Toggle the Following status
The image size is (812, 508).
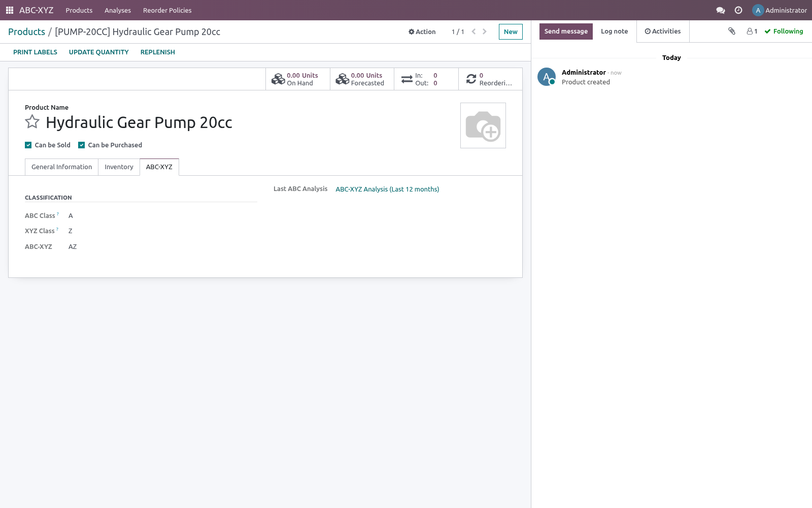(x=784, y=31)
